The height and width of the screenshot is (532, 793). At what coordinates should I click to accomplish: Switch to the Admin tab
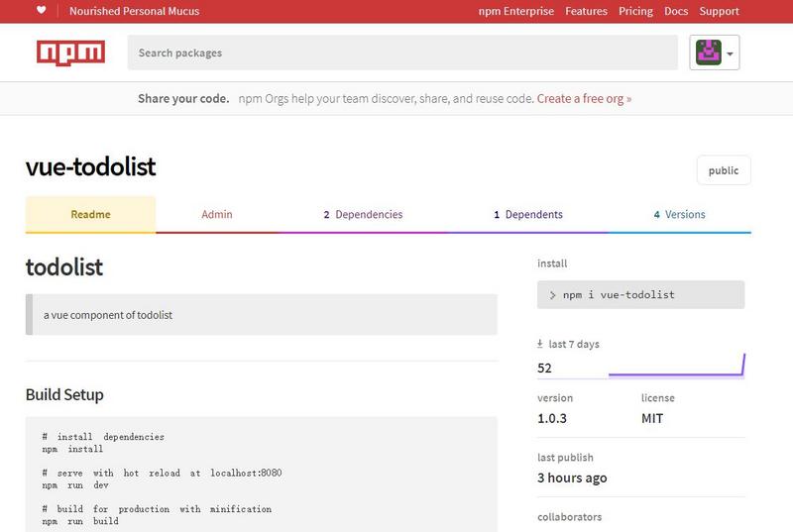(217, 214)
